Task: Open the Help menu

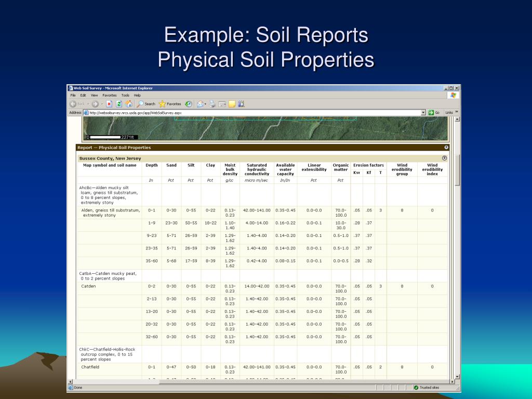Action: (137, 96)
